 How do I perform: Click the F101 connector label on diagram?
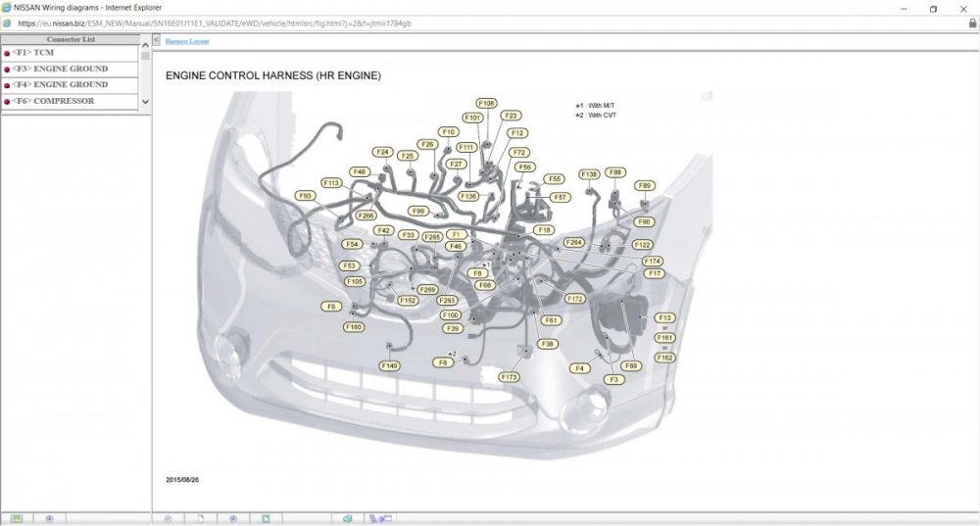(472, 118)
